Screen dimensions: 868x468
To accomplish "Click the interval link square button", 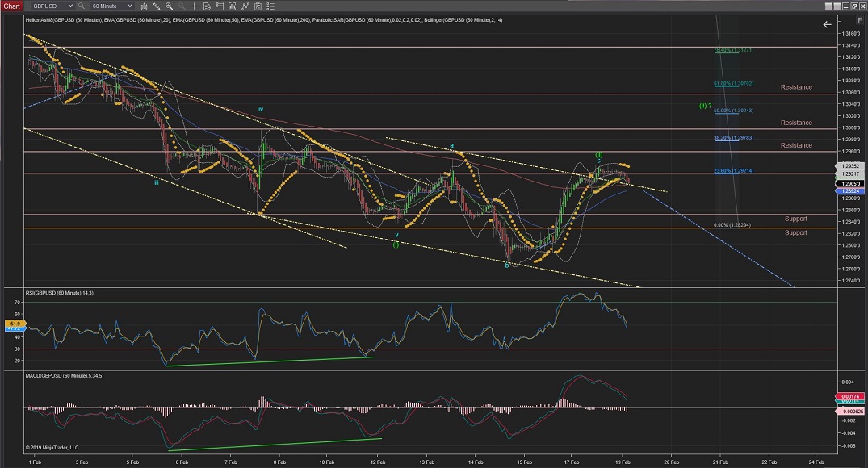I will coord(836,6).
